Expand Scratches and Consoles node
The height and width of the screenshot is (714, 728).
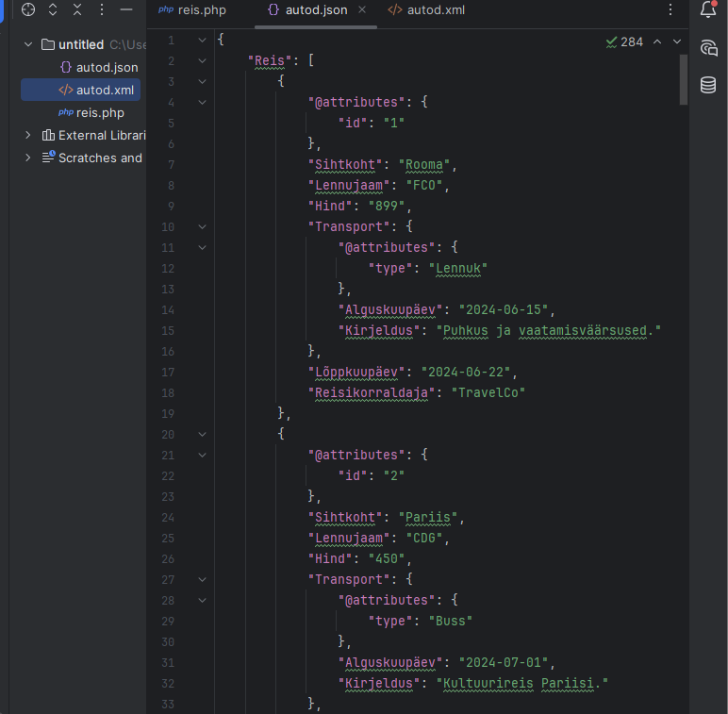point(28,158)
